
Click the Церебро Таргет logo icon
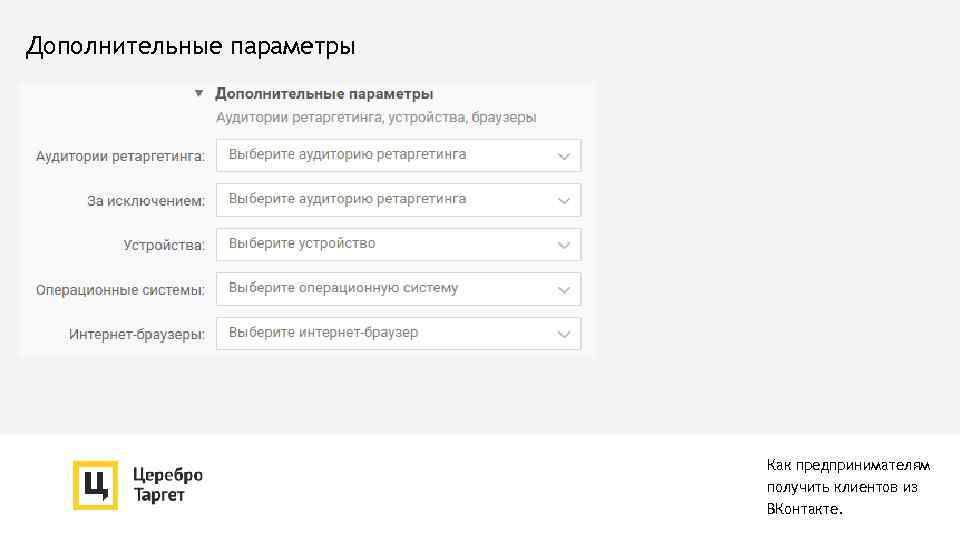click(95, 485)
